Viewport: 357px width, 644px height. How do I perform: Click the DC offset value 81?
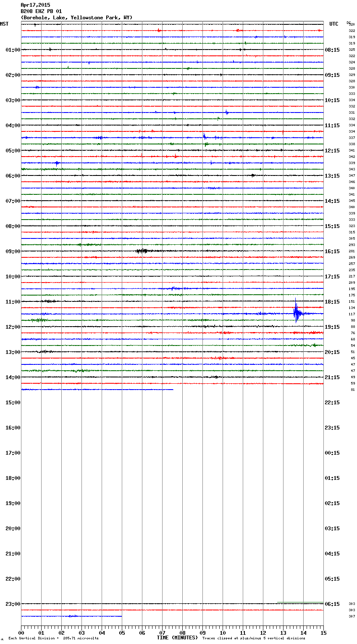pos(353,390)
